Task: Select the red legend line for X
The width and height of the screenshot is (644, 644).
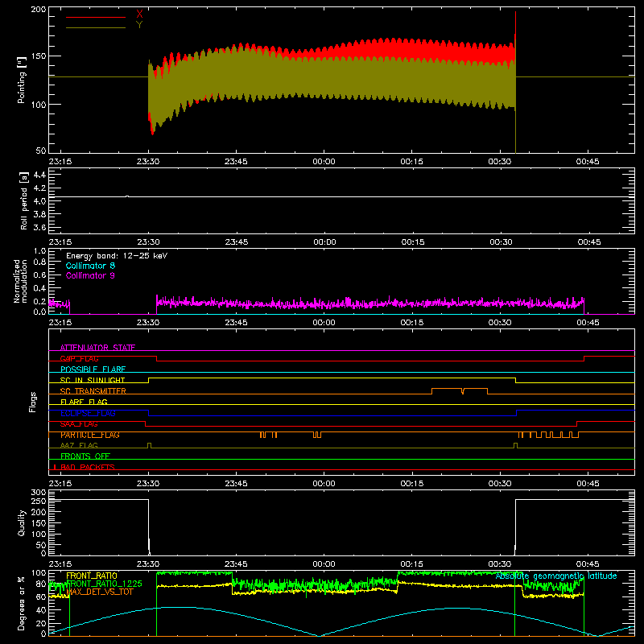Action: point(96,17)
